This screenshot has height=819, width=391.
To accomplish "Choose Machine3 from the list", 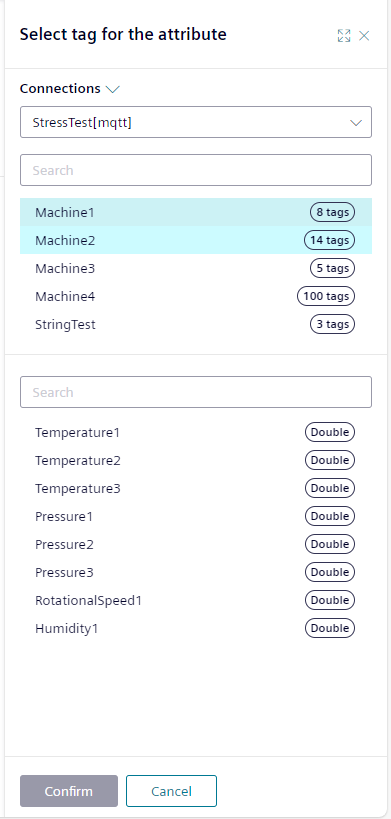I will click(x=196, y=268).
